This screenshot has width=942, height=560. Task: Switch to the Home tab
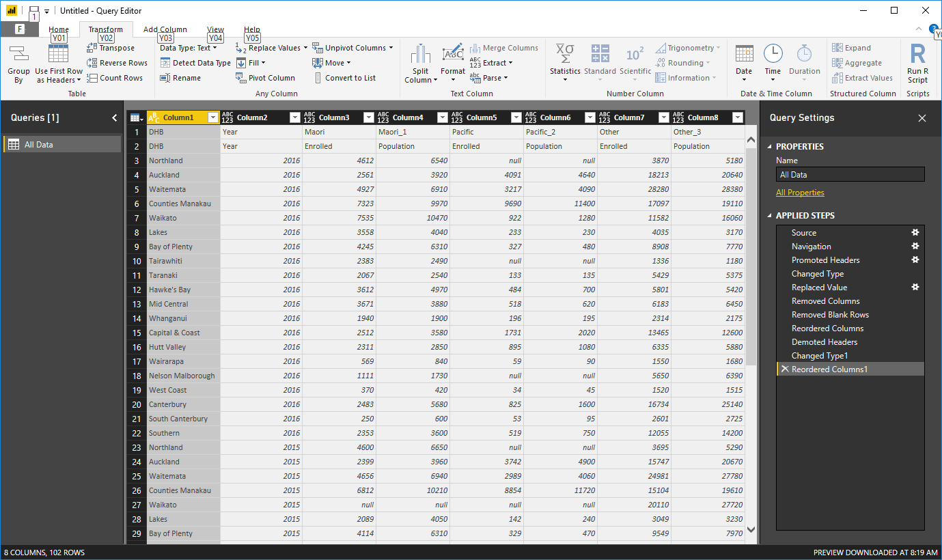[x=59, y=29]
